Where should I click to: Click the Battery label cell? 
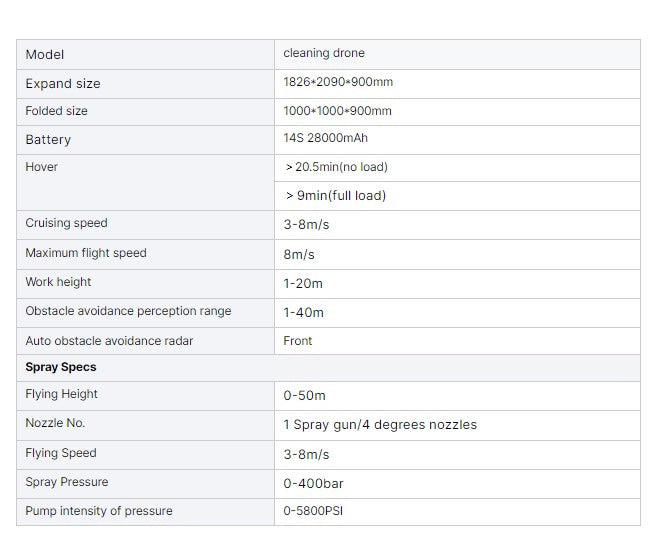pyautogui.click(x=48, y=140)
